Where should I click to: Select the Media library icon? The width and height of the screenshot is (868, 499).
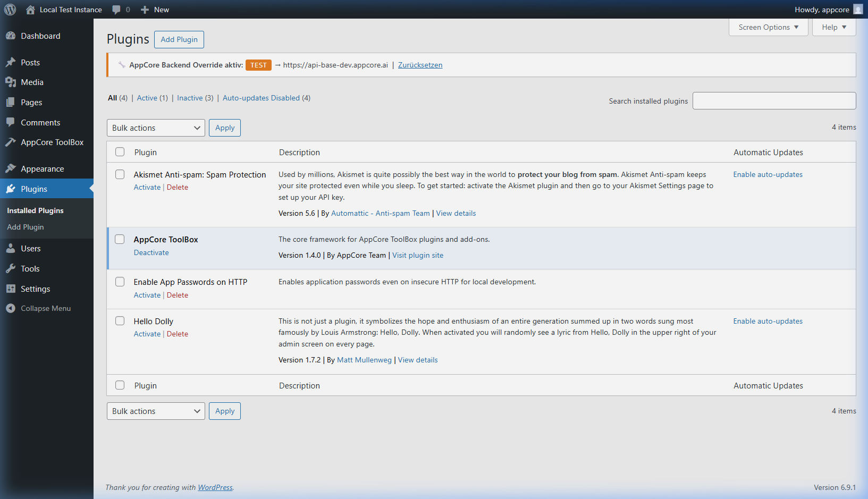12,82
